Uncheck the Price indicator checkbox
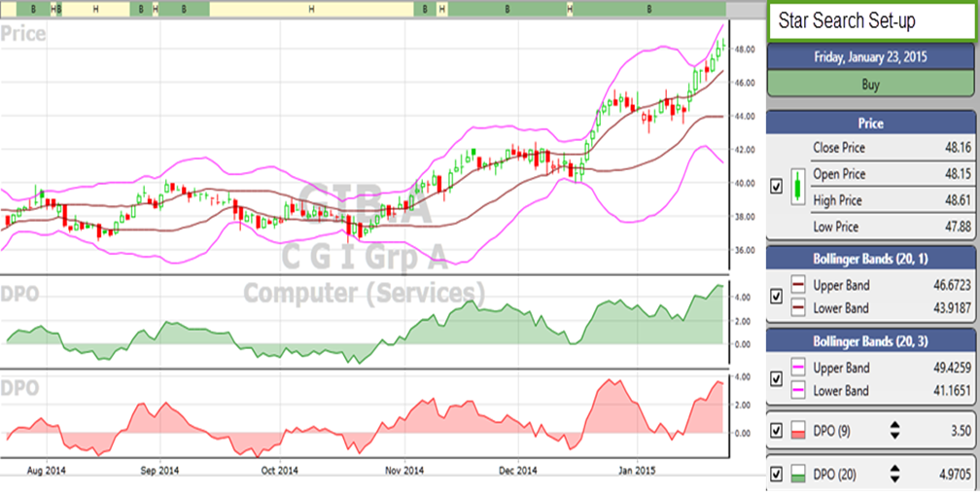This screenshot has width=980, height=496. (775, 187)
